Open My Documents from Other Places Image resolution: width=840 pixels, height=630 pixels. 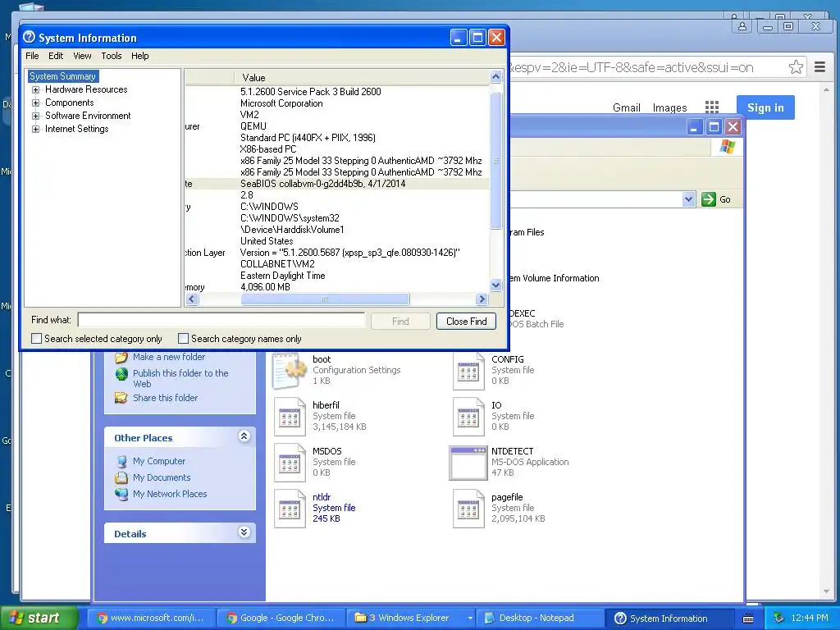[162, 477]
